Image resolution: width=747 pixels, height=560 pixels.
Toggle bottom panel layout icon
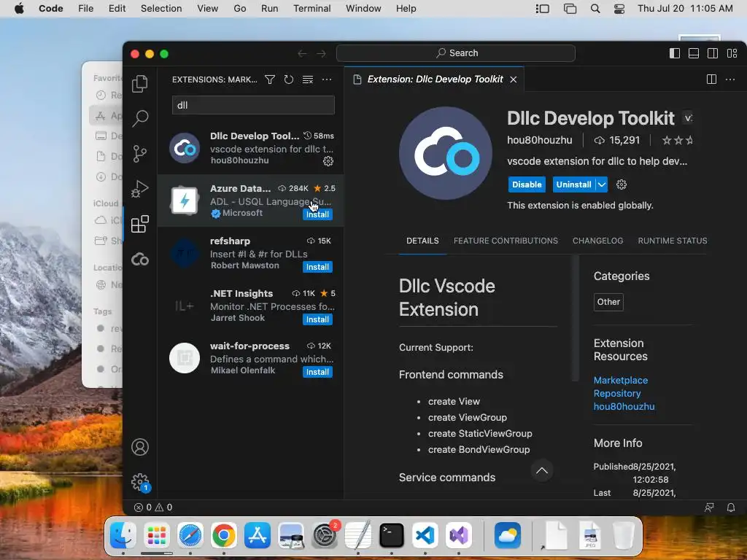point(694,53)
